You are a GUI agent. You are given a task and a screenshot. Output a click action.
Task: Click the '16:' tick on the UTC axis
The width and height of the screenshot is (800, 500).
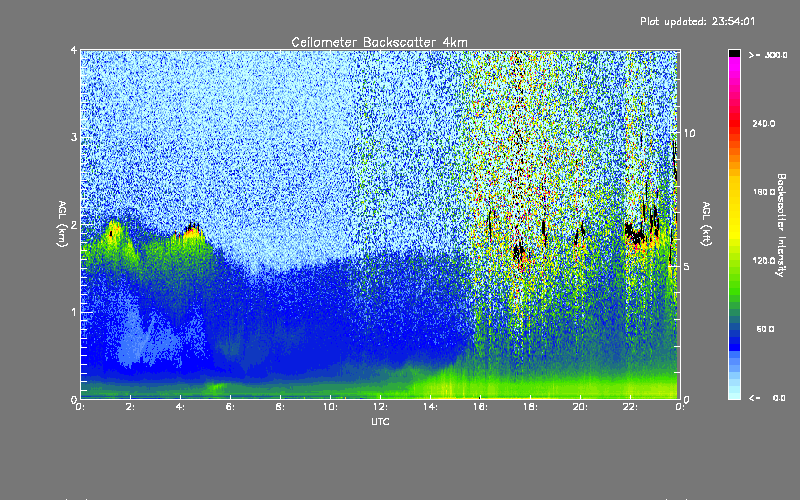(481, 407)
